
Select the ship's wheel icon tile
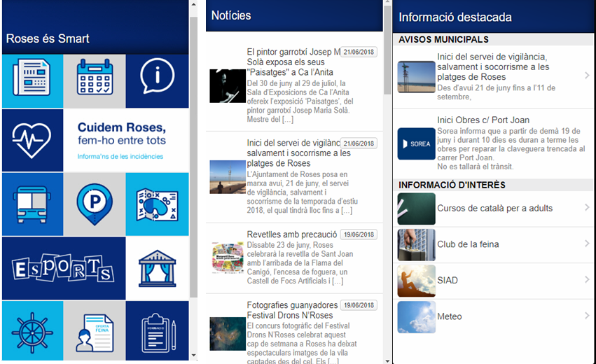pos(32,330)
